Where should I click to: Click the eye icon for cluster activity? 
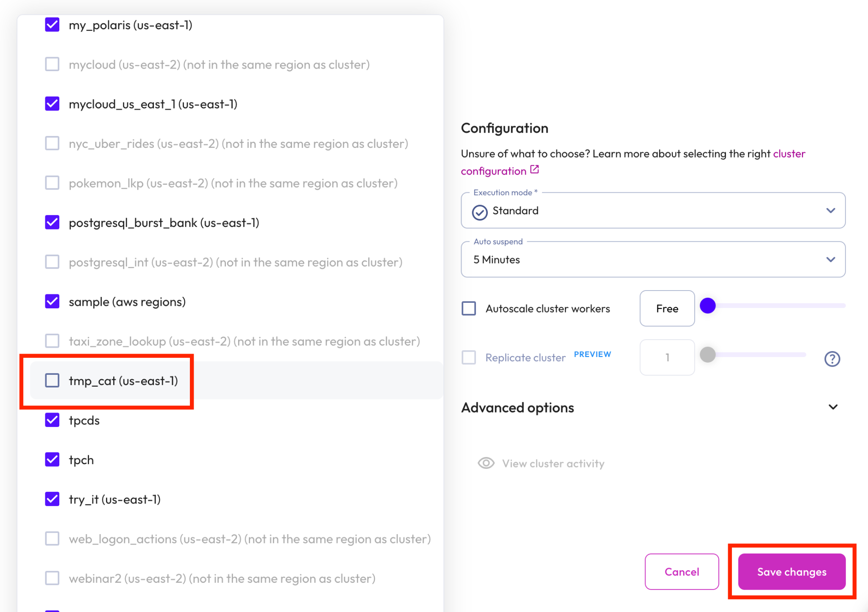(486, 463)
